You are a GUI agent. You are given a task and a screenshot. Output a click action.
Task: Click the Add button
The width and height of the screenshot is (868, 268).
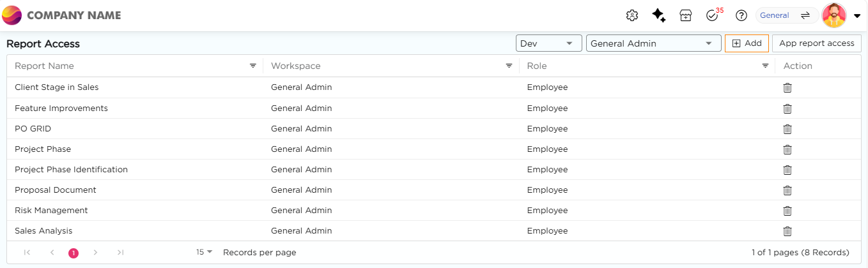[747, 43]
